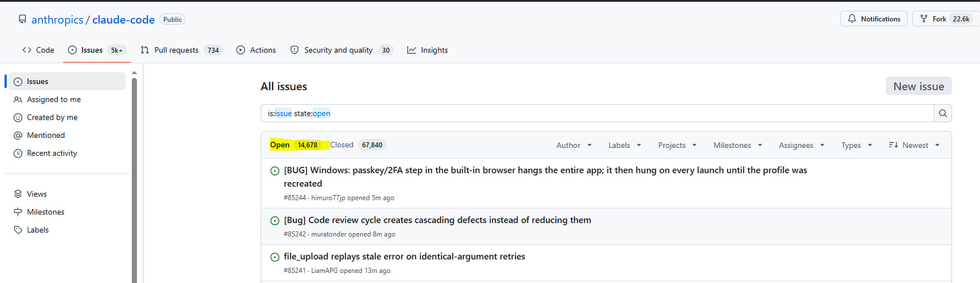Click the magnifier search button
This screenshot has width=980, height=283.
coord(943,113)
